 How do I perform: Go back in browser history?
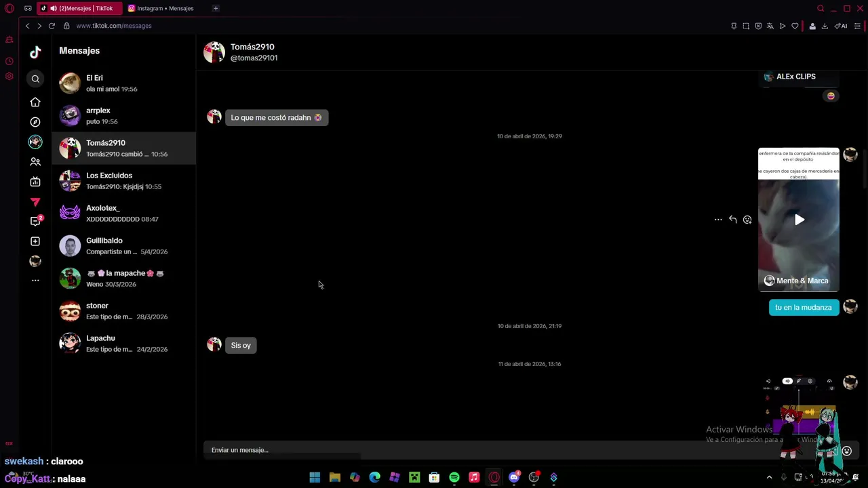click(x=27, y=26)
